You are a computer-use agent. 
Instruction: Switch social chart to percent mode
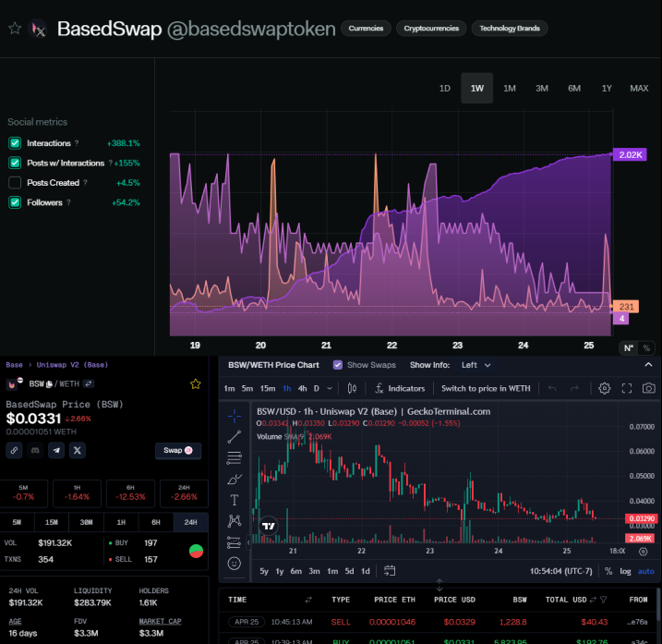[646, 348]
